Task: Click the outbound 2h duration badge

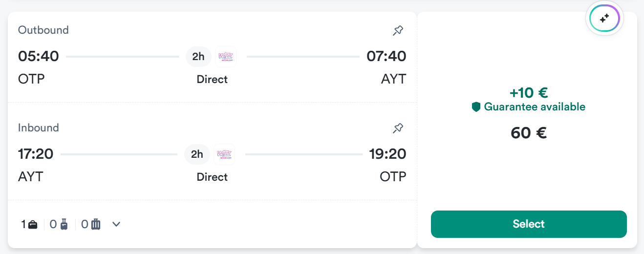Action: click(x=198, y=57)
